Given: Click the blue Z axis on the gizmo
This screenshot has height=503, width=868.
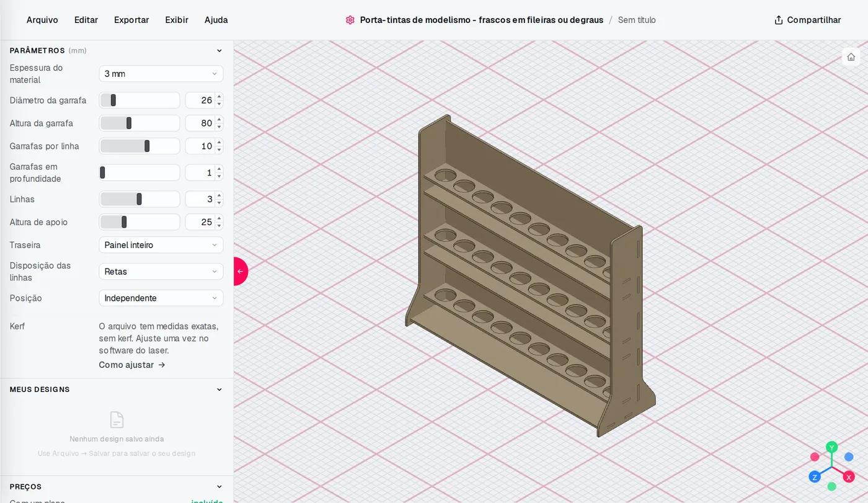Looking at the screenshot, I should 815,477.
